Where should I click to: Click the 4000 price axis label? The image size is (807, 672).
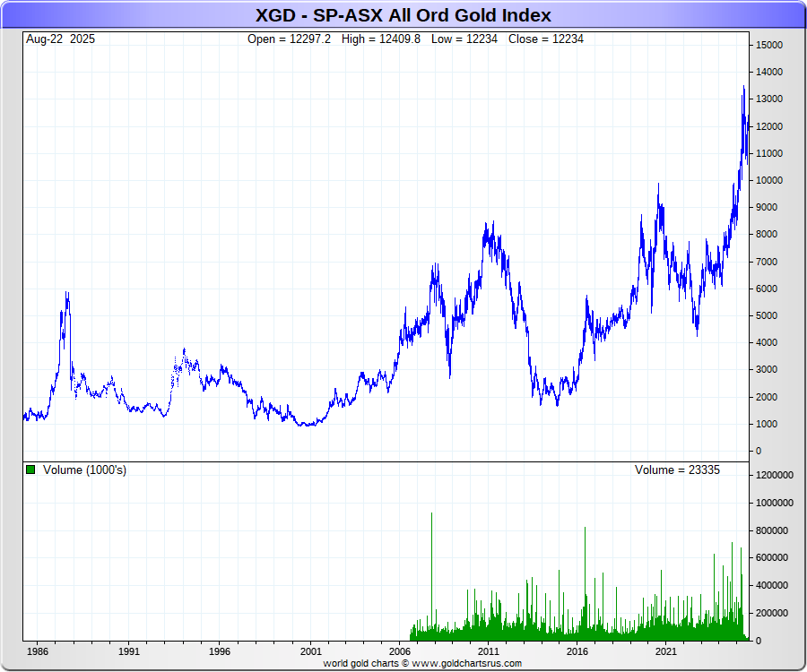tap(767, 342)
